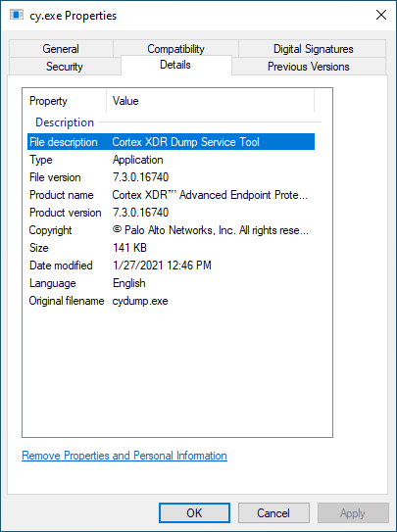
Task: Select the Type property row
Action: pyautogui.click(x=171, y=160)
